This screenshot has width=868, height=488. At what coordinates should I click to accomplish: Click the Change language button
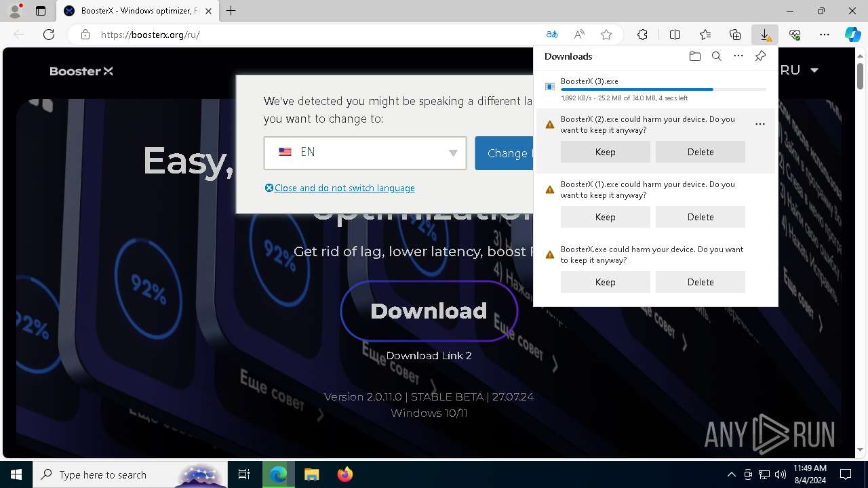(504, 153)
